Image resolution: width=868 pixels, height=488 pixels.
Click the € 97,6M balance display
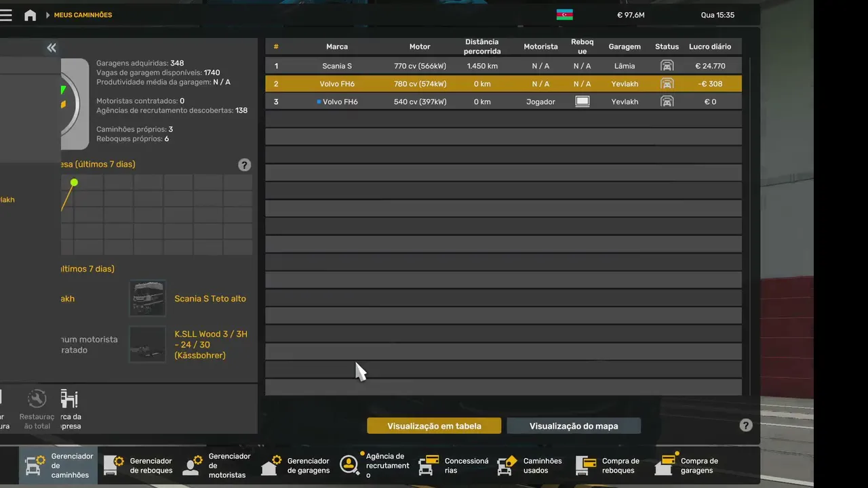631,15
